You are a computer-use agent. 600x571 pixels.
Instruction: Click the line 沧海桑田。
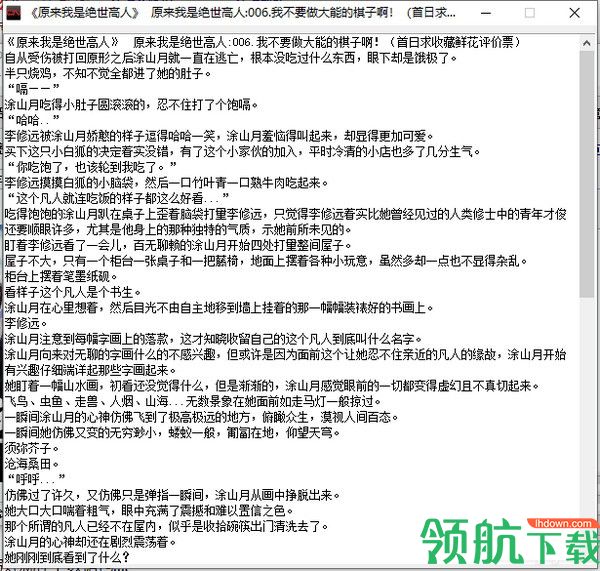[x=32, y=464]
